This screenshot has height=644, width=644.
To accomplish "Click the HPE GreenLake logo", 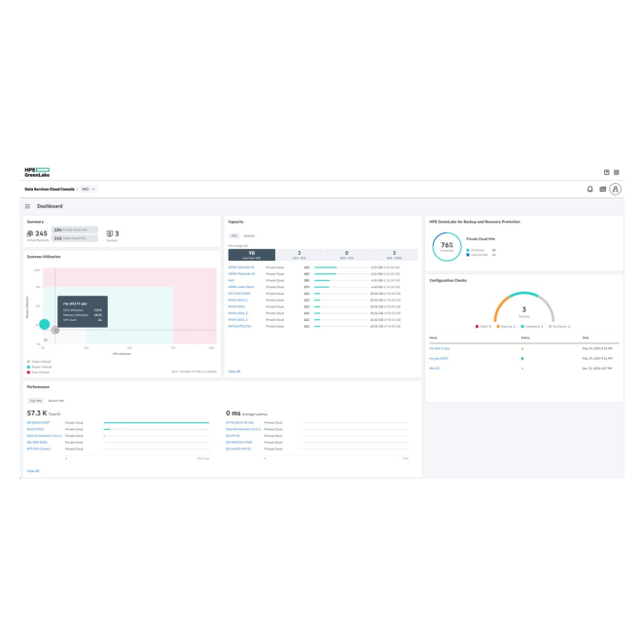I will pyautogui.click(x=37, y=172).
